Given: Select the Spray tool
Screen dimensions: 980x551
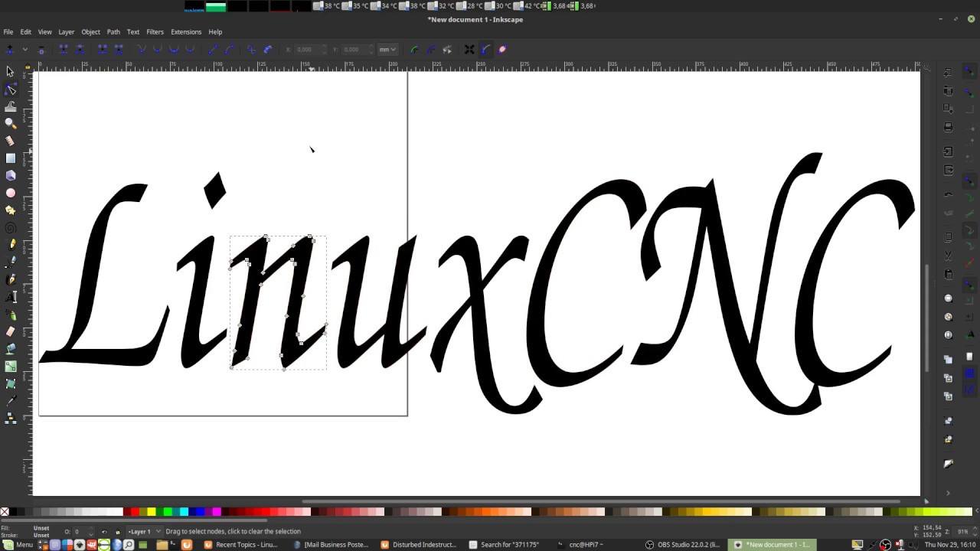Looking at the screenshot, I should (x=10, y=315).
